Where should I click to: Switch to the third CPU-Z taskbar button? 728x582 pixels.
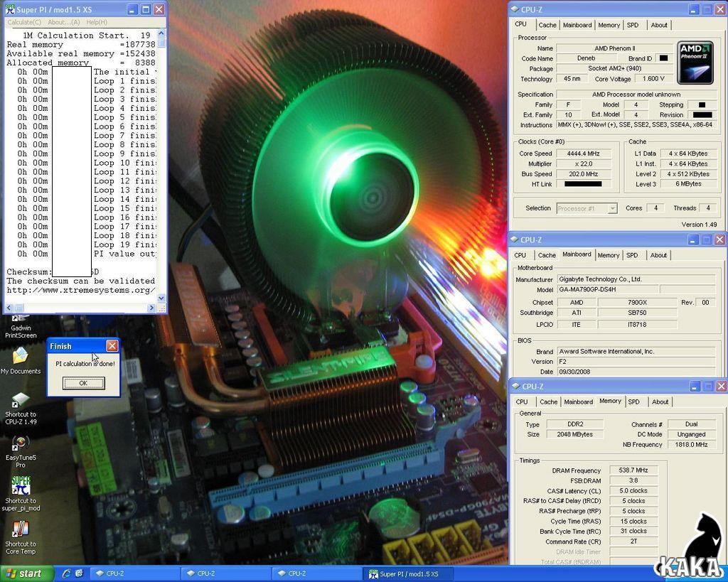coord(316,573)
